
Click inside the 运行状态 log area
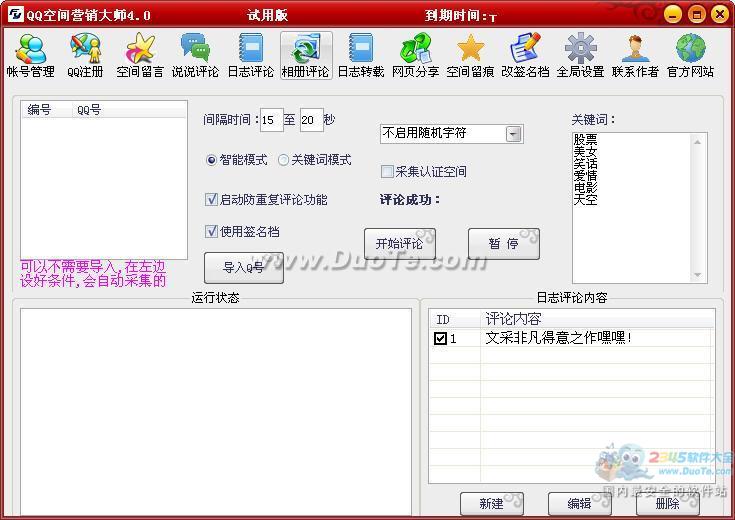pos(216,412)
